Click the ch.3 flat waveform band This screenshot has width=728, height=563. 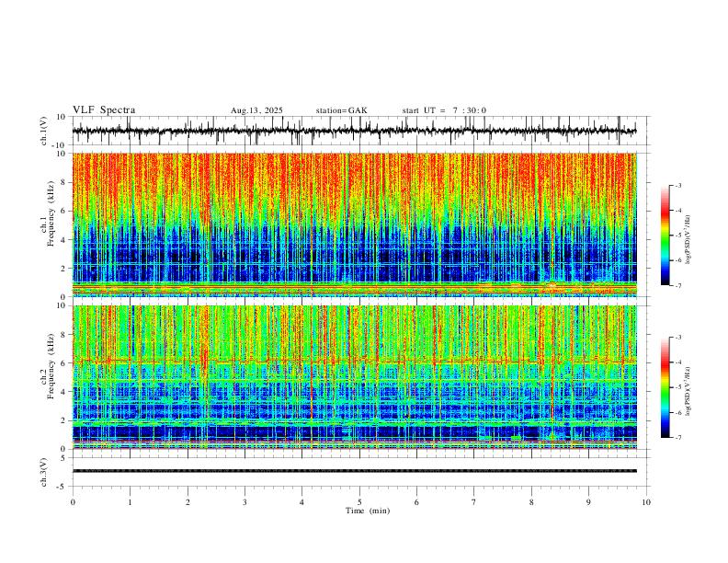pyautogui.click(x=354, y=471)
